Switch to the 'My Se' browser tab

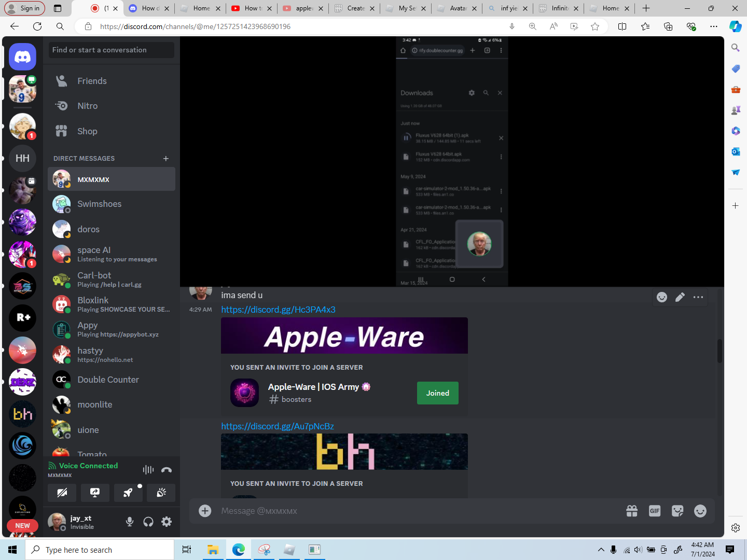point(406,8)
